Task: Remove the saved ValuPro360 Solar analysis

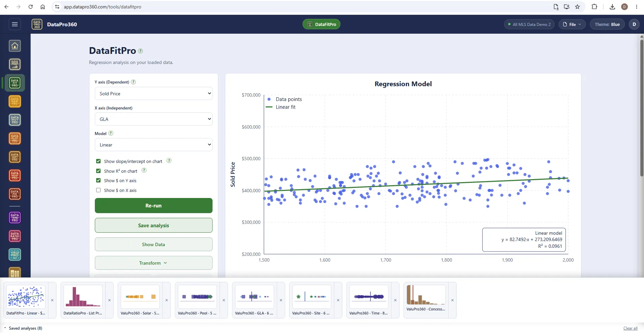Action: click(x=166, y=300)
